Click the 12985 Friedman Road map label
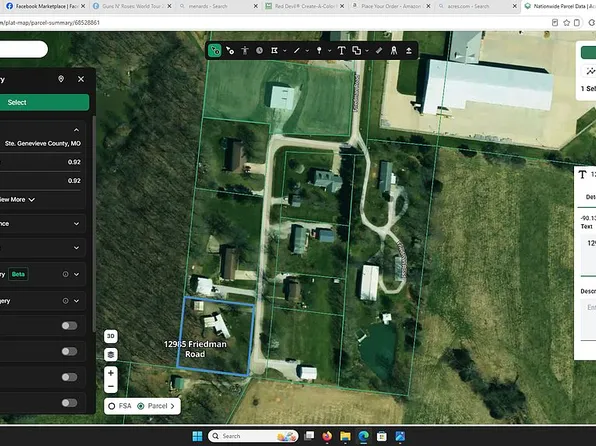This screenshot has width=596, height=446. pos(195,349)
